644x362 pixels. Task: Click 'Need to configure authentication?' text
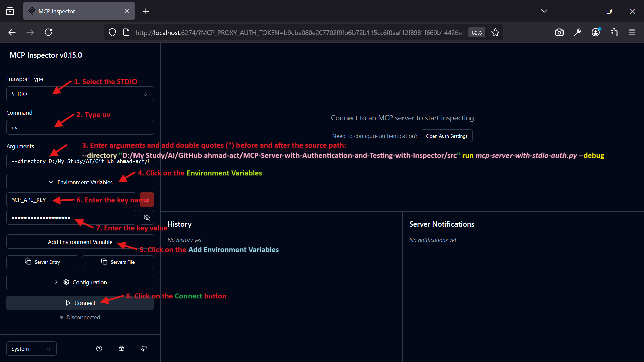[x=375, y=136]
